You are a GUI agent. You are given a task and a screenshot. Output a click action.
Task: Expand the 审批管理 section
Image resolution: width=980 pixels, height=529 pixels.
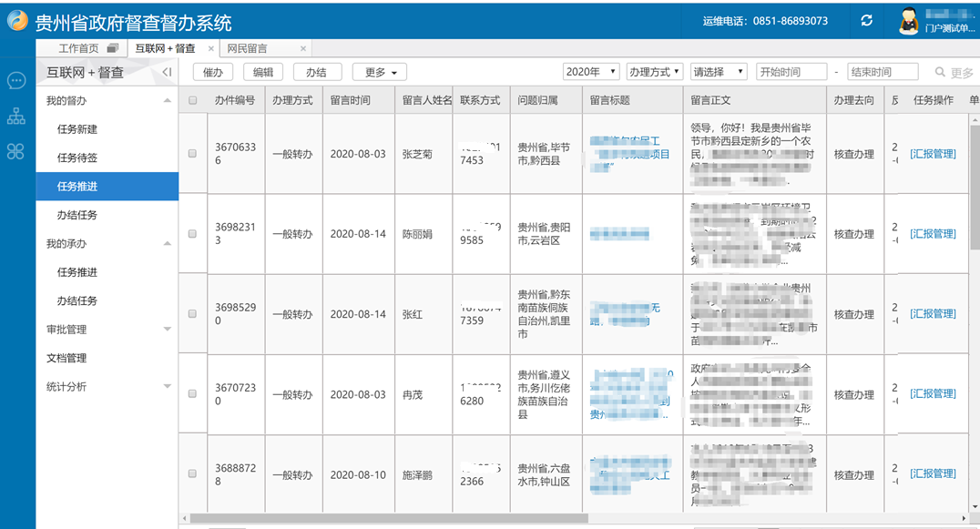[x=168, y=329]
